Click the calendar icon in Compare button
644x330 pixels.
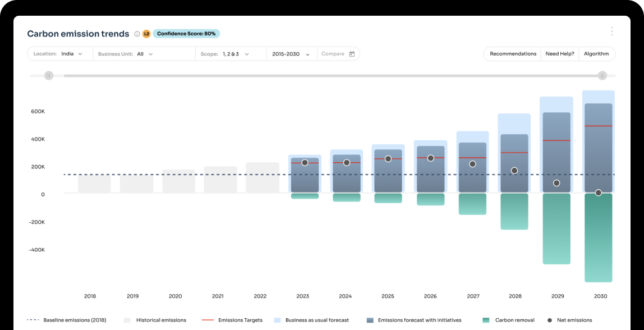352,53
